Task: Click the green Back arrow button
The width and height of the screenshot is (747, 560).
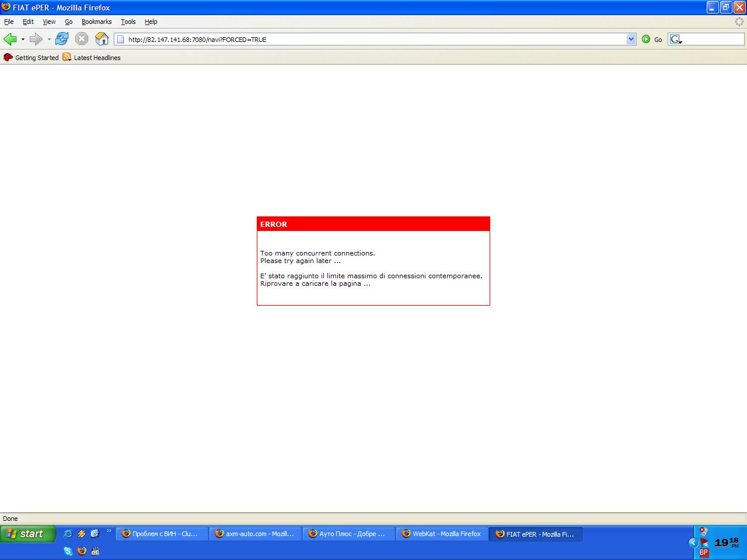Action: point(10,39)
